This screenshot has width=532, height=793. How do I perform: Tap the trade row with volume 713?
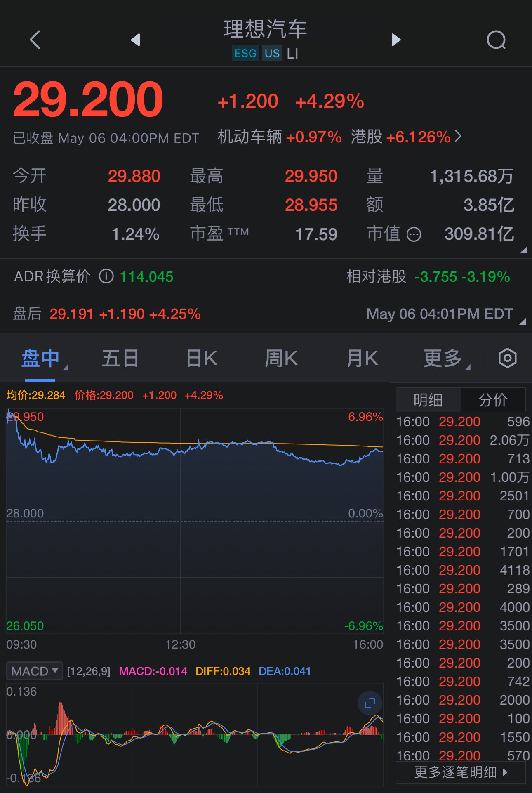pyautogui.click(x=463, y=459)
